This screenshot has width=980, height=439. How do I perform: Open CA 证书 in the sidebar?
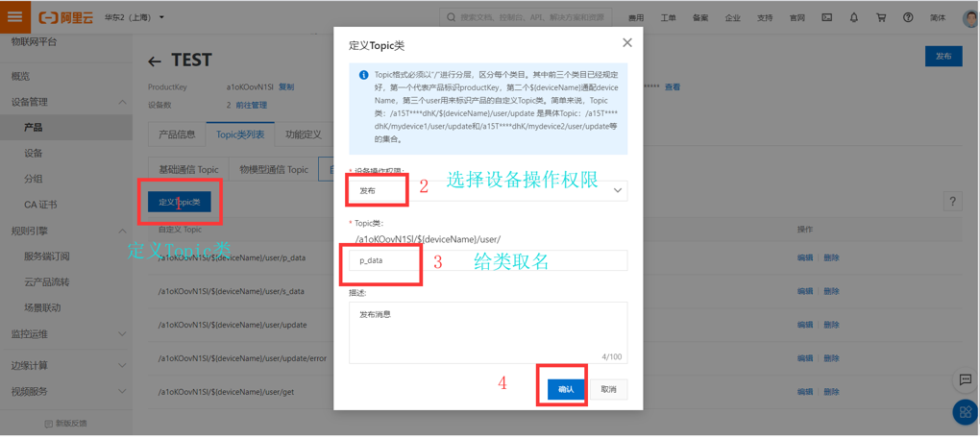[x=40, y=205]
